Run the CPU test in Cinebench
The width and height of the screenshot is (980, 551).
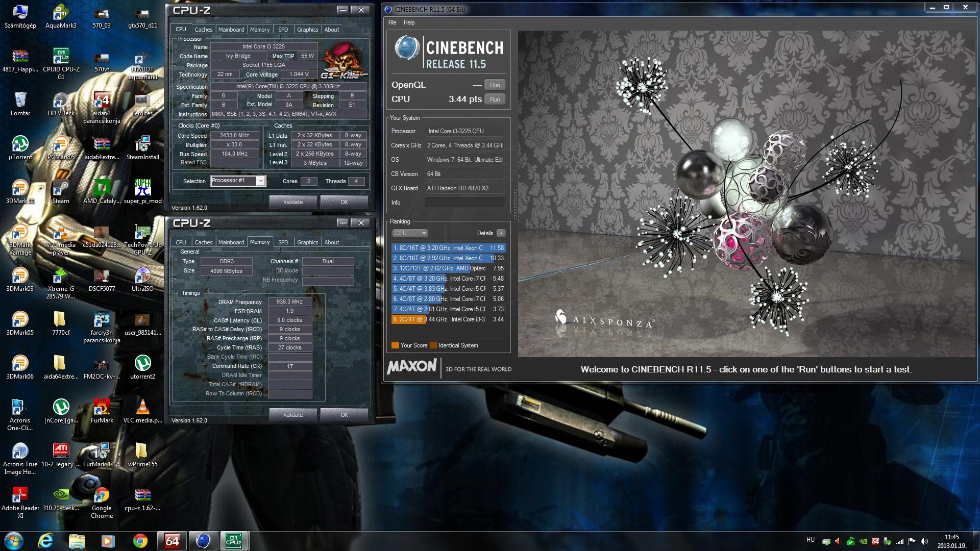(x=495, y=99)
